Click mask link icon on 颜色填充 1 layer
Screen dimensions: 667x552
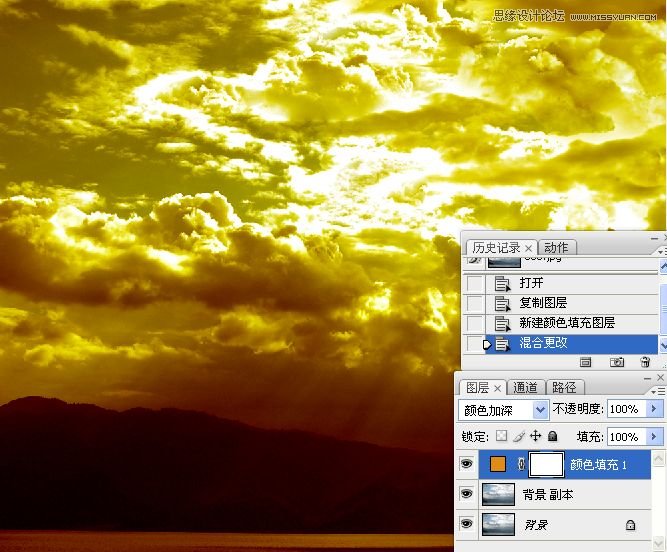[x=522, y=464]
